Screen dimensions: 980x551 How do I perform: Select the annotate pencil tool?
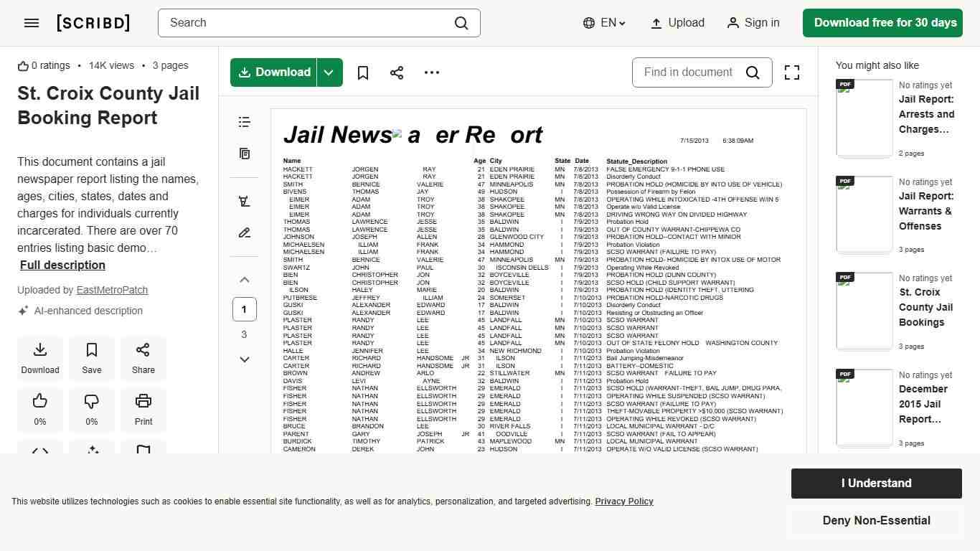pos(245,232)
